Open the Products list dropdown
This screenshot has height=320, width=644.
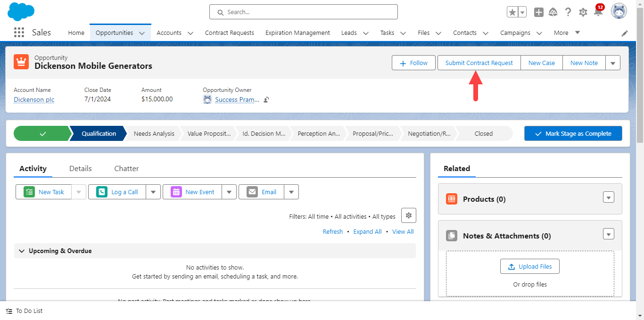coord(609,197)
